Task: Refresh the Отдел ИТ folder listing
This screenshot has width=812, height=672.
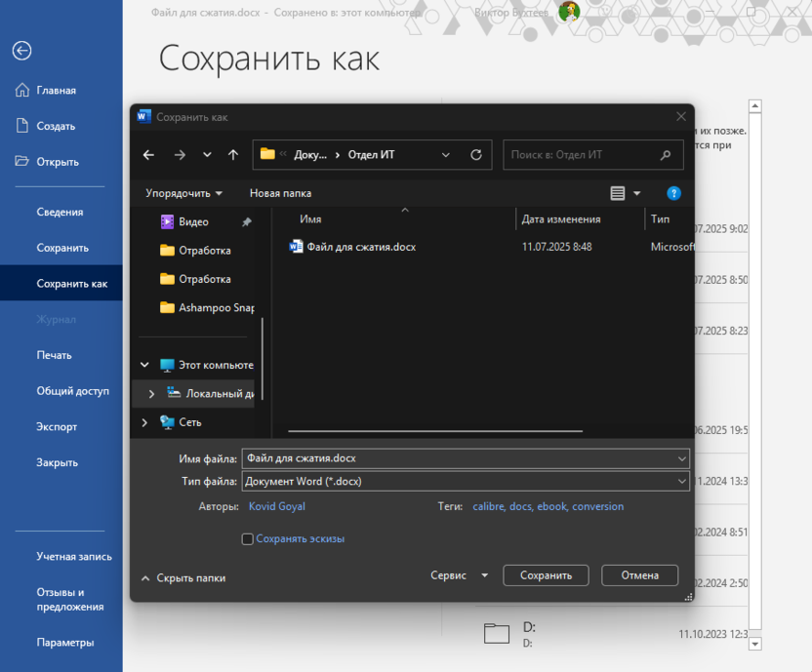Action: 475,155
